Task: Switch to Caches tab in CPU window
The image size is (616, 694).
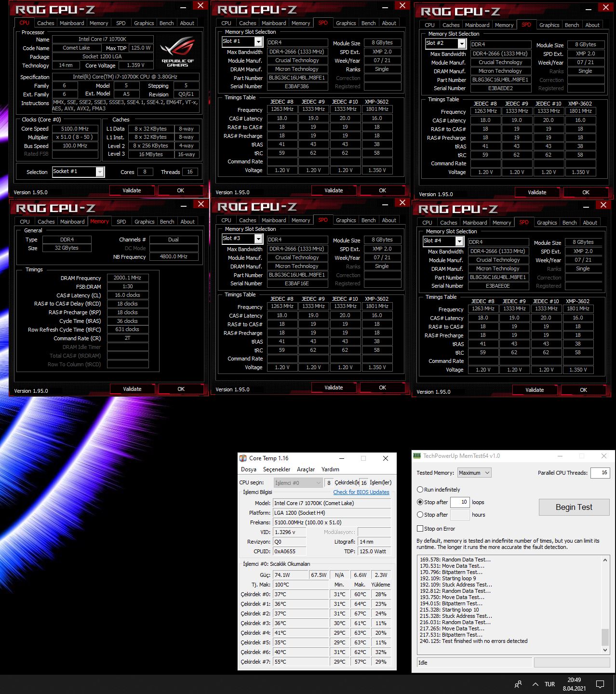Action: [45, 23]
